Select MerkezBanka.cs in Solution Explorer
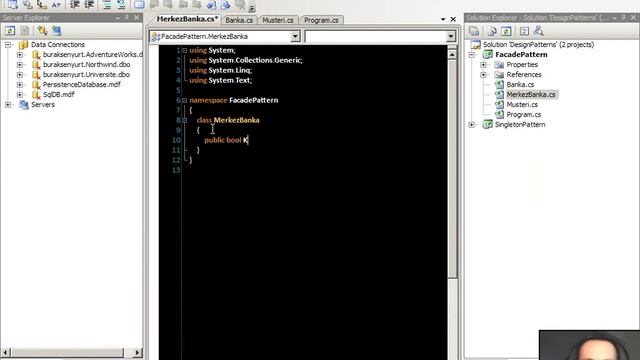 tap(531, 94)
